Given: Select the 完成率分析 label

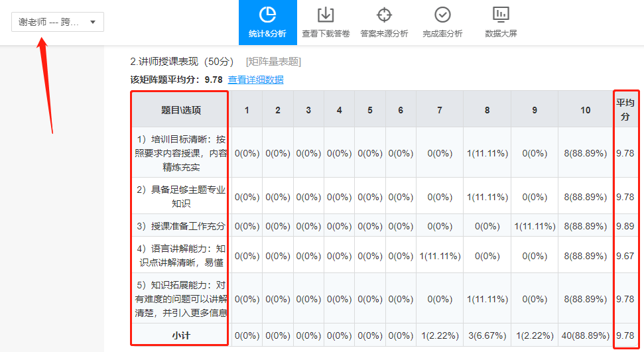Looking at the screenshot, I should [x=442, y=34].
